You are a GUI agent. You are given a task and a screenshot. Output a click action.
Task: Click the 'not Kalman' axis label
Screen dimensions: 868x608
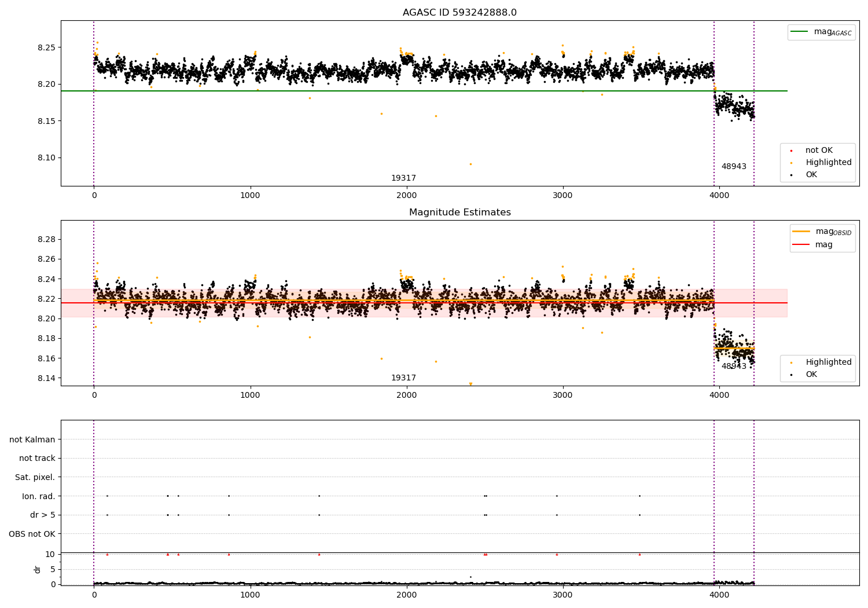tap(32, 439)
